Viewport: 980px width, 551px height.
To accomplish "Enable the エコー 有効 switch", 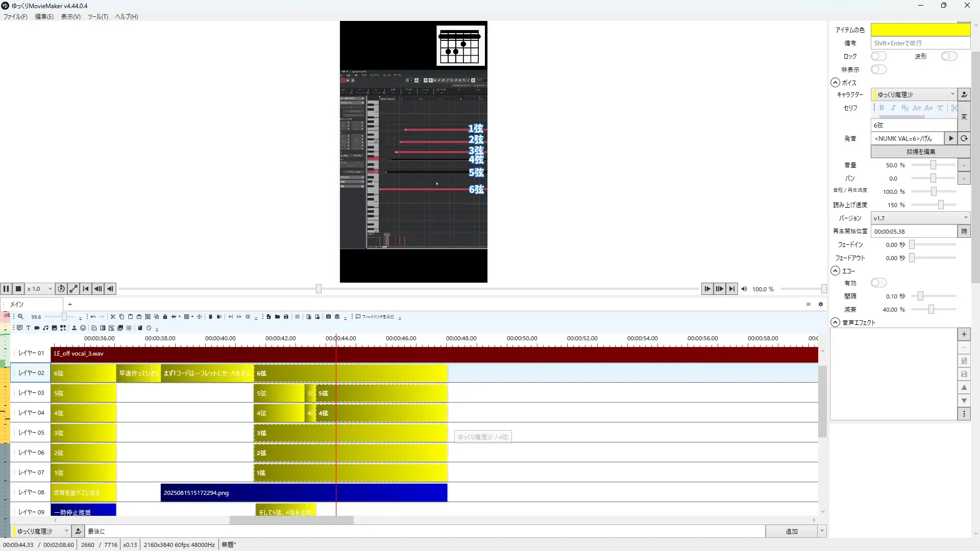I will (x=878, y=283).
